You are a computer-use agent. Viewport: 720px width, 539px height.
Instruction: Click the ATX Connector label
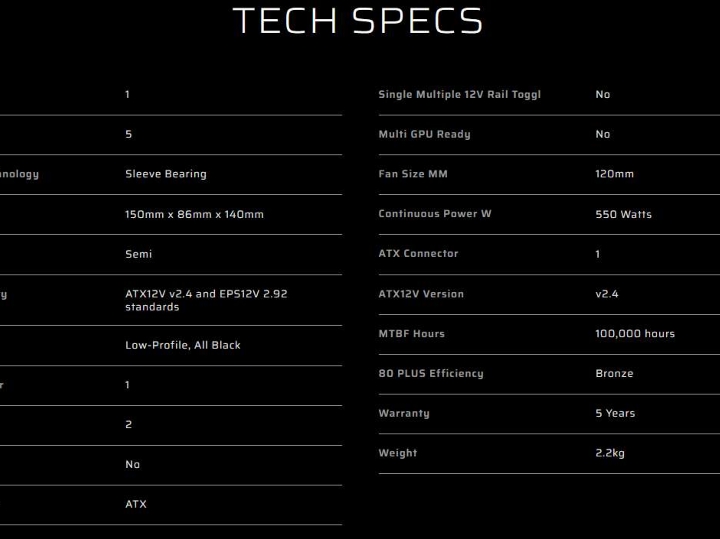[418, 254]
